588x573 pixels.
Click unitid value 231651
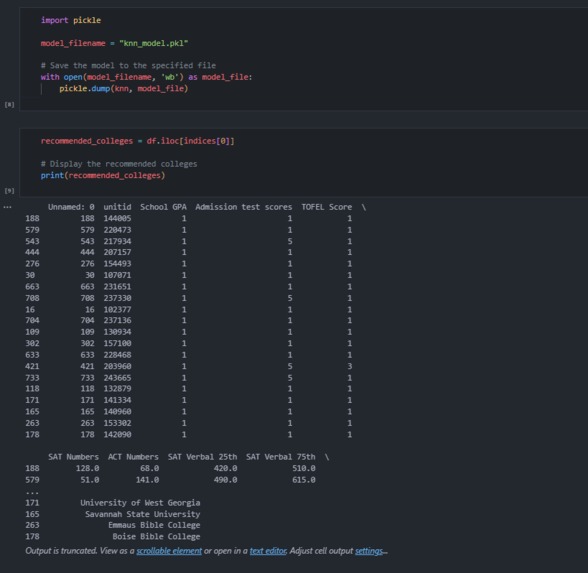click(117, 286)
